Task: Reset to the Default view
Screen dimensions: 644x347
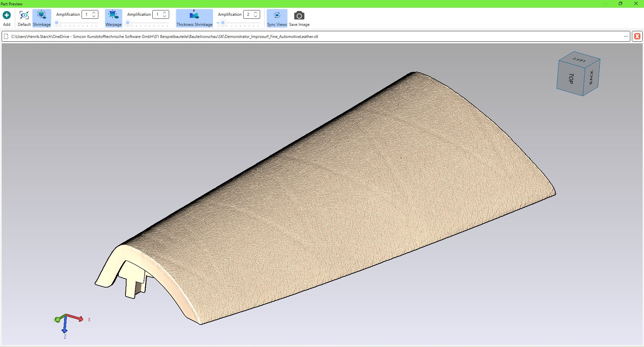Action: [x=24, y=18]
